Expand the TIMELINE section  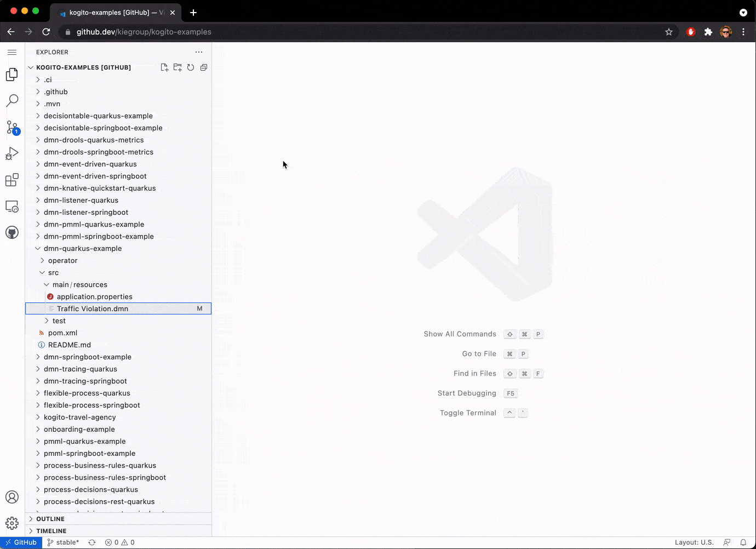(x=51, y=531)
